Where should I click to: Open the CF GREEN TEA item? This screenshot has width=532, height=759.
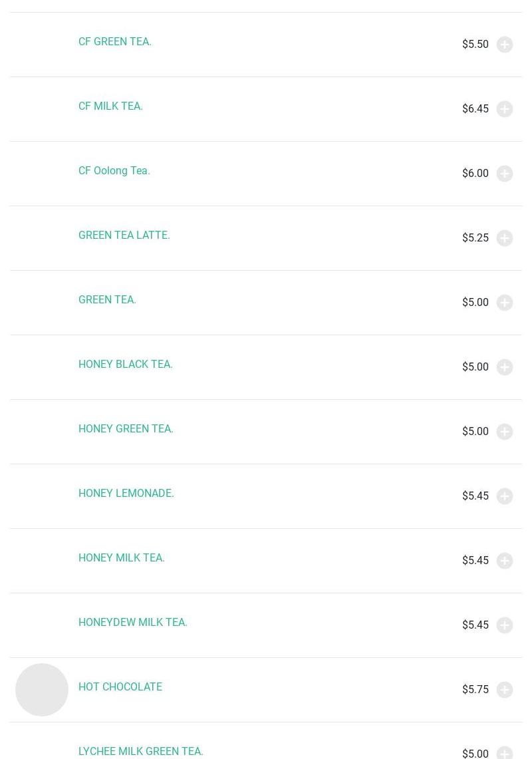[115, 42]
